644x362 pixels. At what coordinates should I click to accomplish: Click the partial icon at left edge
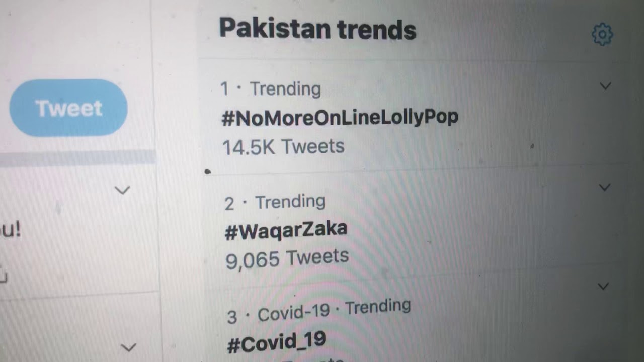point(4,277)
